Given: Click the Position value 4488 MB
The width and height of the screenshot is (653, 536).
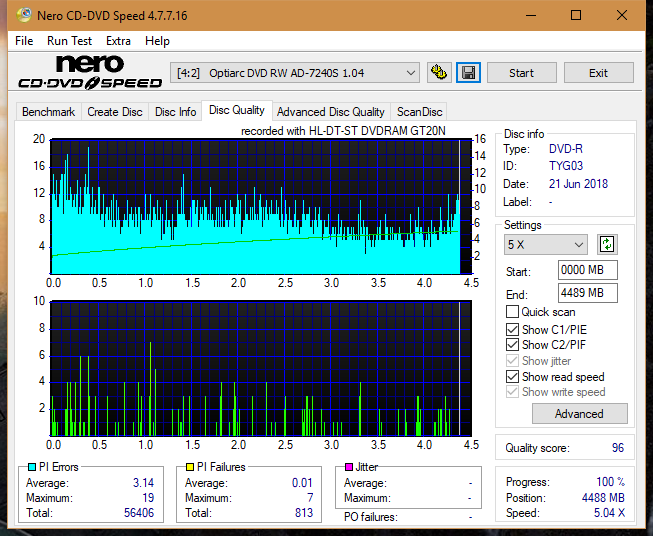Looking at the screenshot, I should click(603, 498).
